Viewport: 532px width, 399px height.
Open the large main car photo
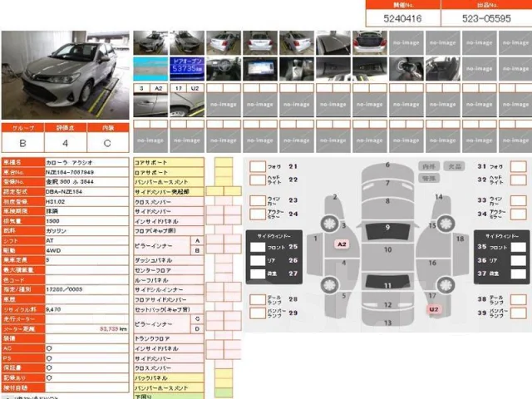point(65,75)
